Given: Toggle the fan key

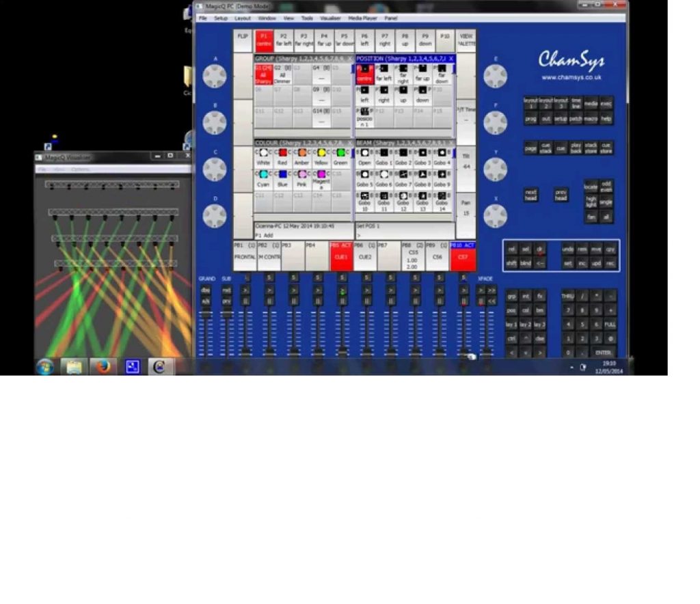Looking at the screenshot, I should tap(591, 217).
